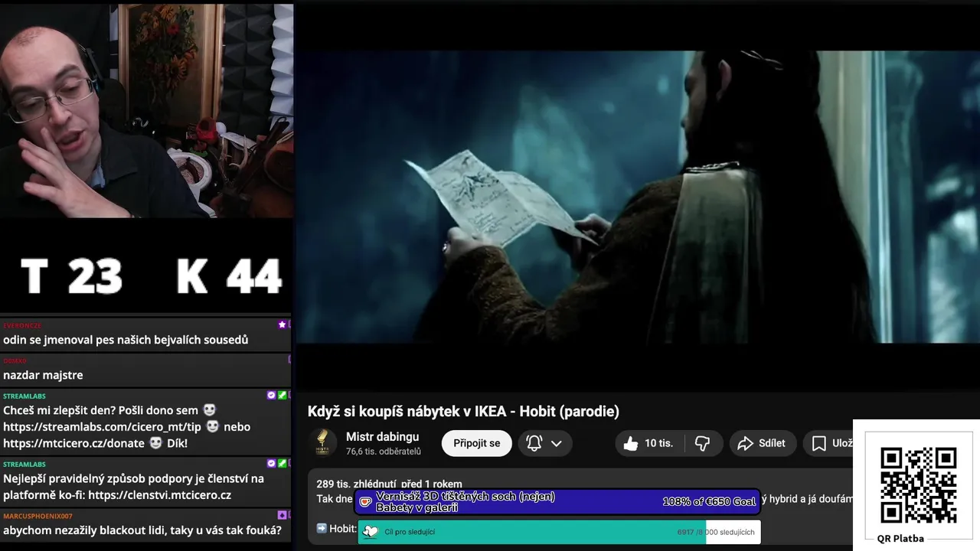Click first STREAMLABS username above donation message
The height and width of the screenshot is (551, 980).
coord(24,396)
